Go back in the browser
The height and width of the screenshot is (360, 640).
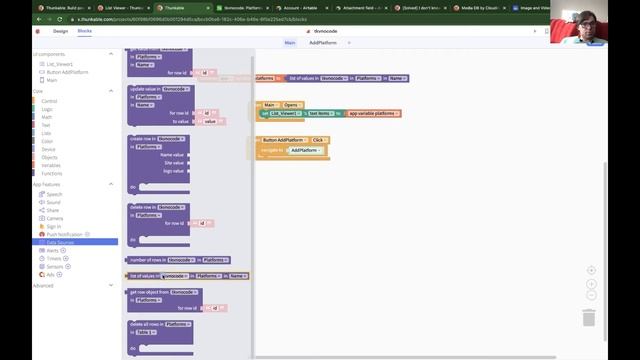pyautogui.click(x=39, y=19)
